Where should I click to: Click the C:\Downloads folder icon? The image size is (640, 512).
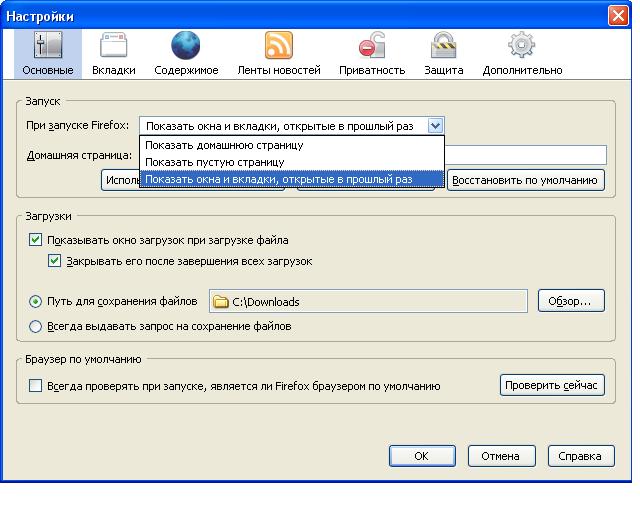click(221, 302)
